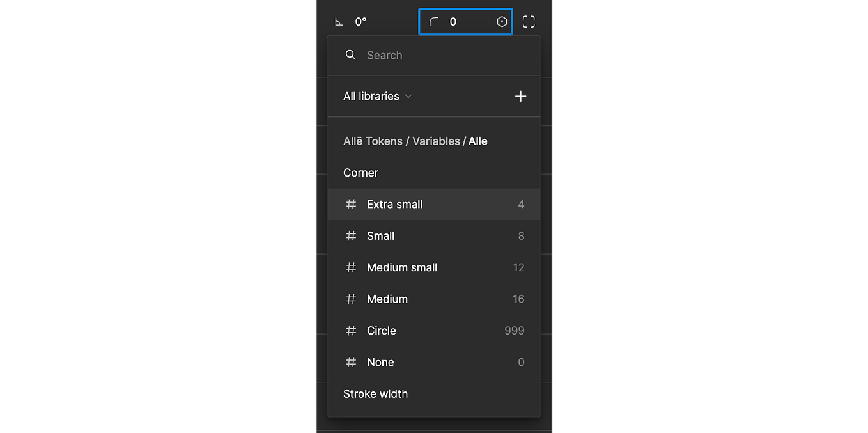Select the Small radius token
Screen dimensions: 868x433
pos(435,235)
